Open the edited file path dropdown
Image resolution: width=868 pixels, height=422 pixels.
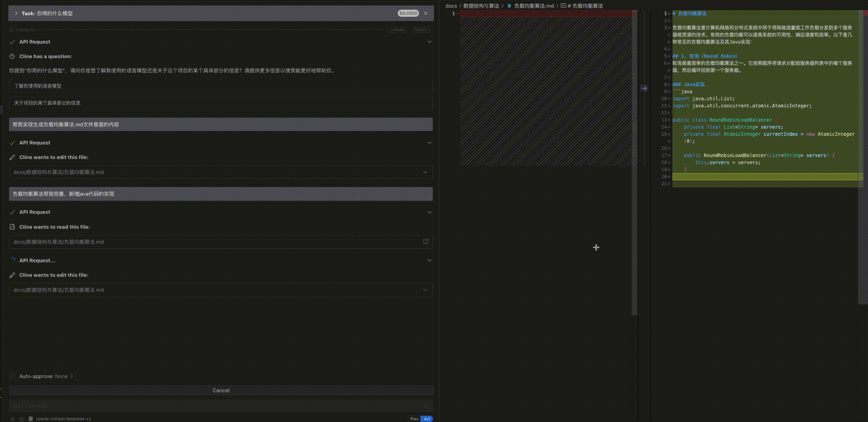point(425,172)
